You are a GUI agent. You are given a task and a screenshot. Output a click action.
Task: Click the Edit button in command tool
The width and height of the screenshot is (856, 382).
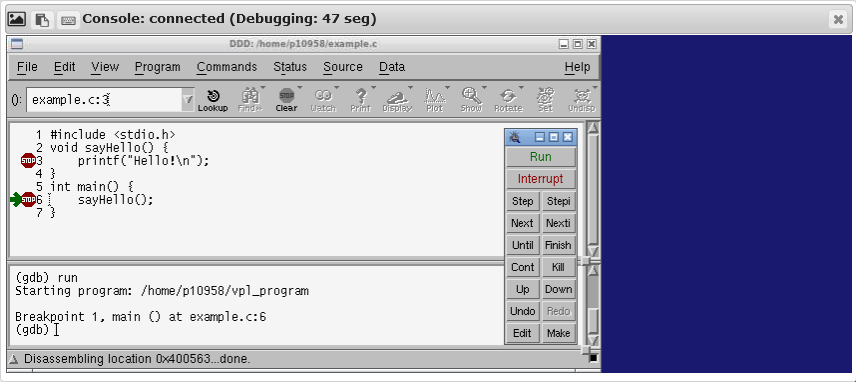tap(522, 333)
